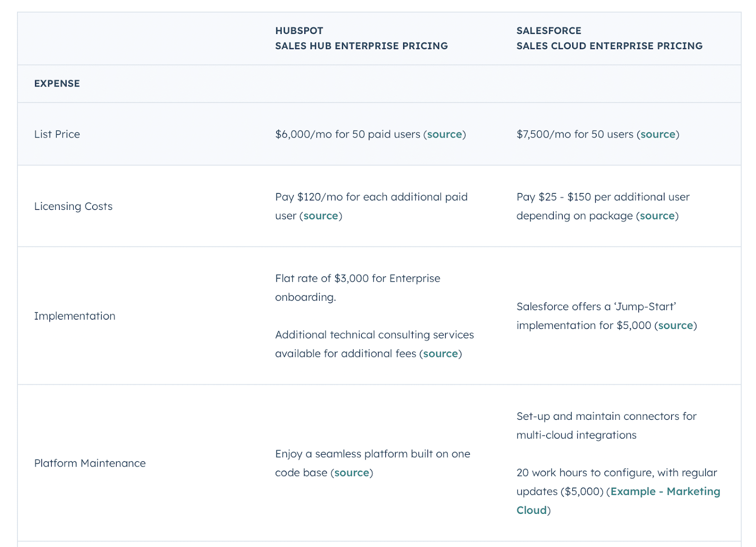Click the $7,500/mo for 50 users text
The height and width of the screenshot is (547, 756).
click(x=575, y=134)
